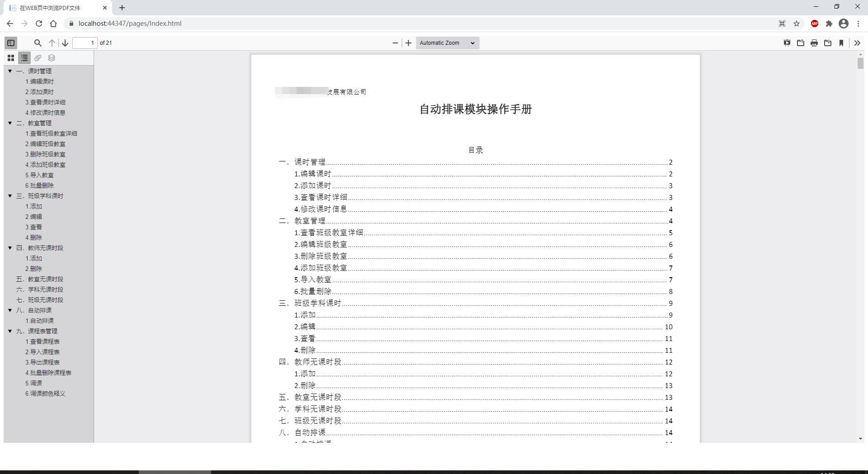Open outline item 1.编辑课时
The height and width of the screenshot is (474, 868).
39,81
